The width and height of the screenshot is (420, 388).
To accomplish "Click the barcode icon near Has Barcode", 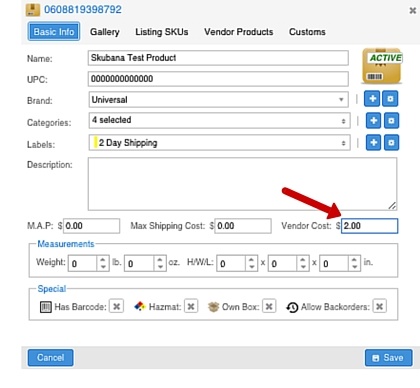I will click(x=46, y=307).
